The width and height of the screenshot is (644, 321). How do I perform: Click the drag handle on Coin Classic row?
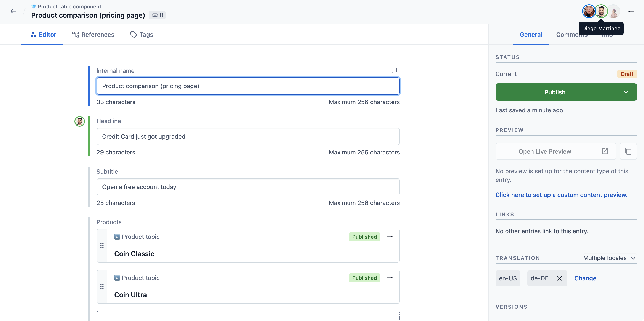(102, 246)
